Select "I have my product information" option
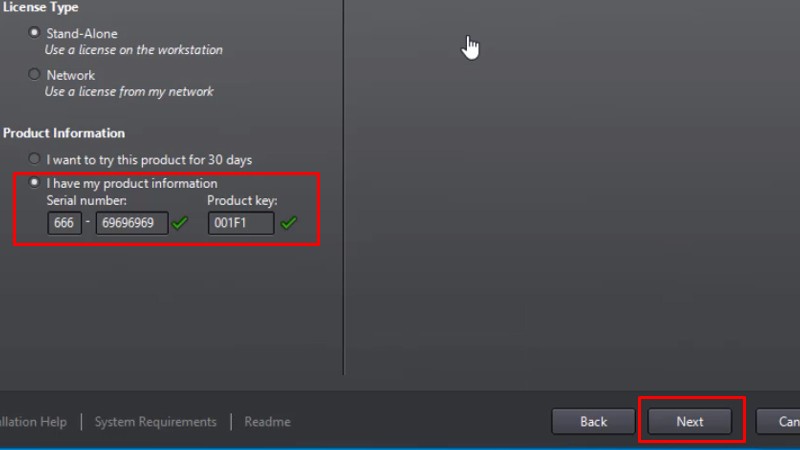The width and height of the screenshot is (800, 450). [35, 183]
